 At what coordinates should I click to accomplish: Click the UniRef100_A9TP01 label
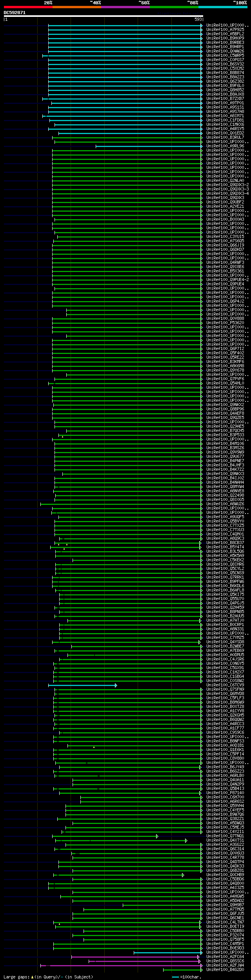225,103
